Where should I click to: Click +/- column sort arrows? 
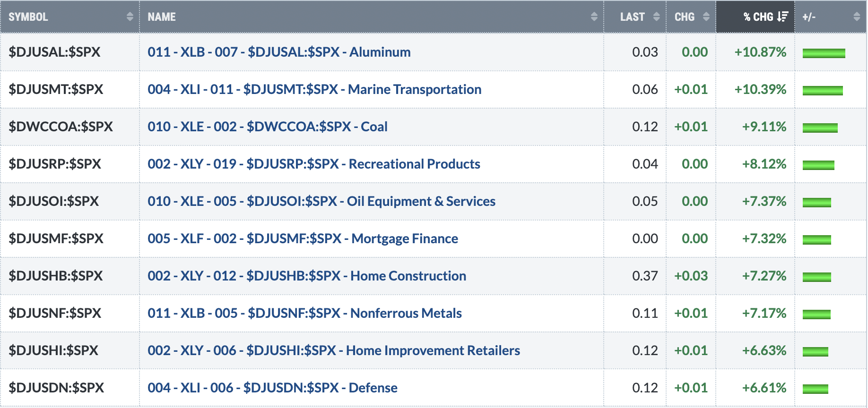(857, 17)
